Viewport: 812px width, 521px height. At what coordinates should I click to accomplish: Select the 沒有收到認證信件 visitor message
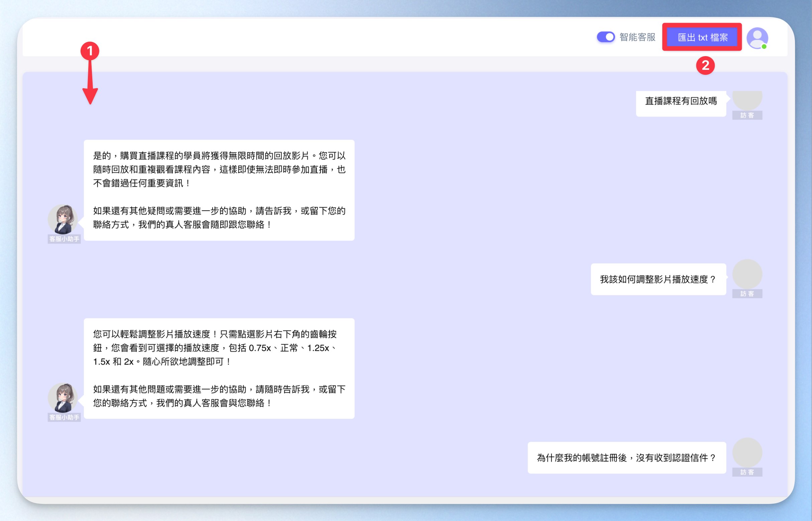[x=627, y=458]
